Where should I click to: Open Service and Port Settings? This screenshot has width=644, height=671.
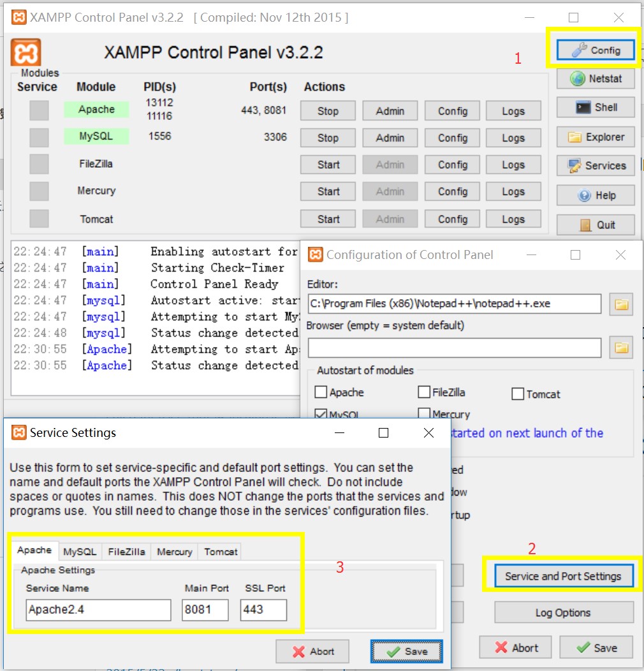click(x=563, y=576)
